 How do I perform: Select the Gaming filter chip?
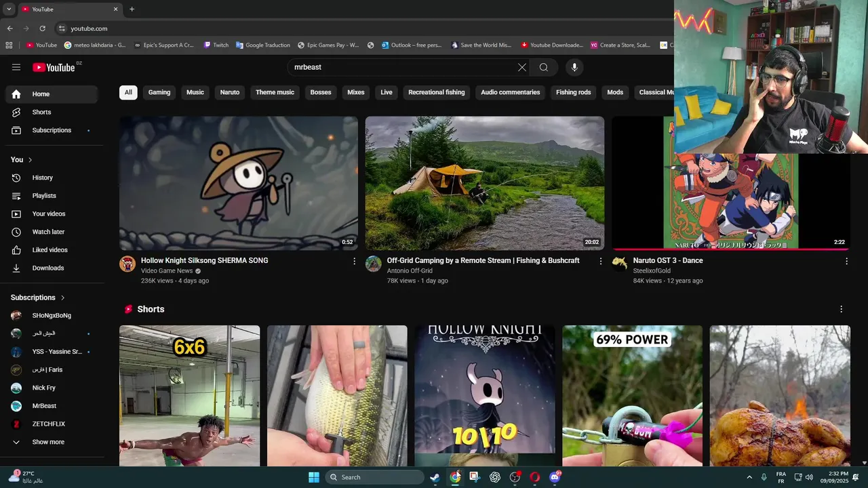coord(159,92)
